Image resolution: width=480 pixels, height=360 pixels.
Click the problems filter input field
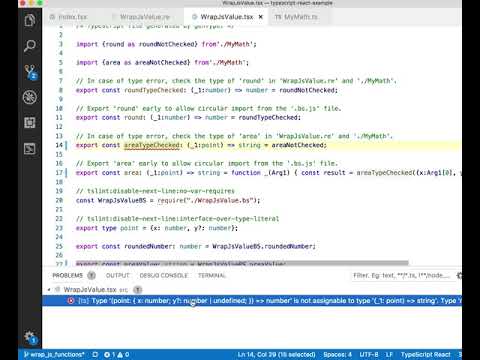tap(402, 275)
